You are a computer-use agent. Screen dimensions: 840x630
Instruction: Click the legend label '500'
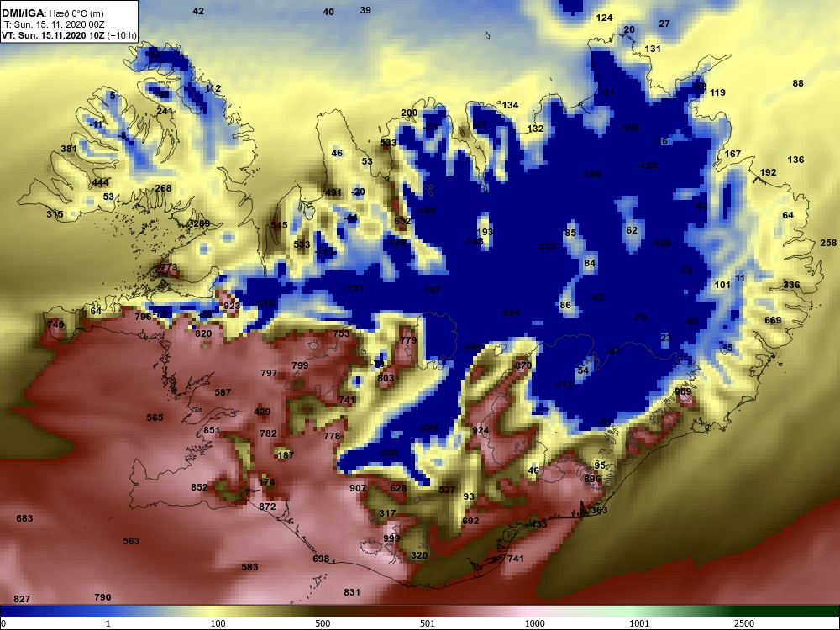(x=323, y=623)
